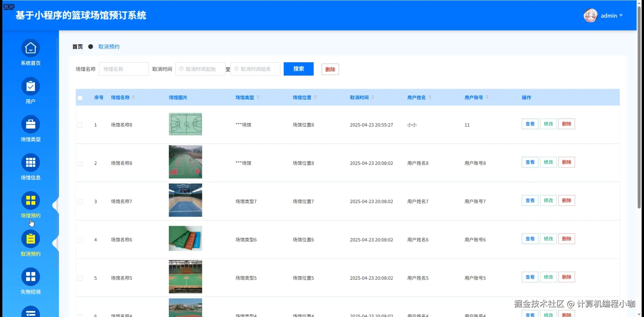Image resolution: width=644 pixels, height=317 pixels.
Task: Open row 5 arena thumbnail
Action: coord(185,277)
